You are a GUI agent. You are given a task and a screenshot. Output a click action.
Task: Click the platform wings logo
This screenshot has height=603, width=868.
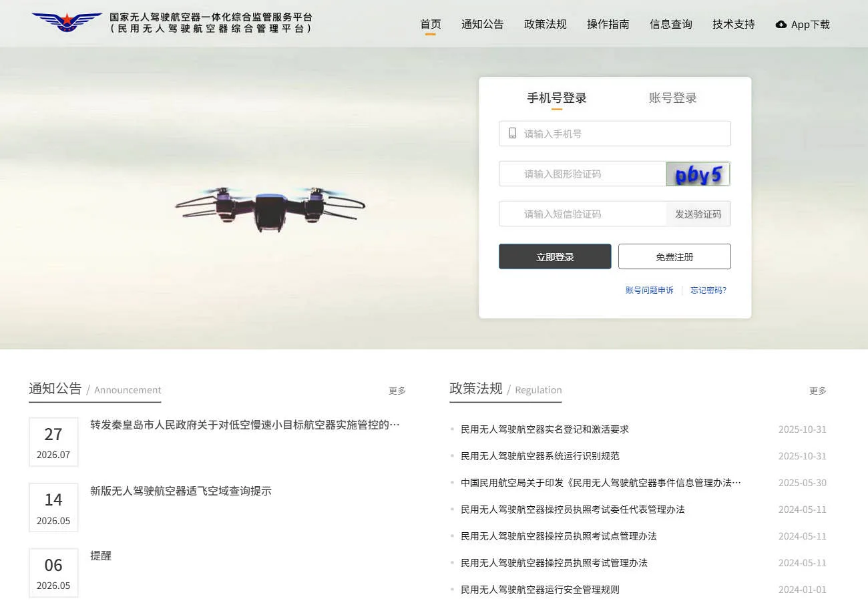click(x=67, y=22)
